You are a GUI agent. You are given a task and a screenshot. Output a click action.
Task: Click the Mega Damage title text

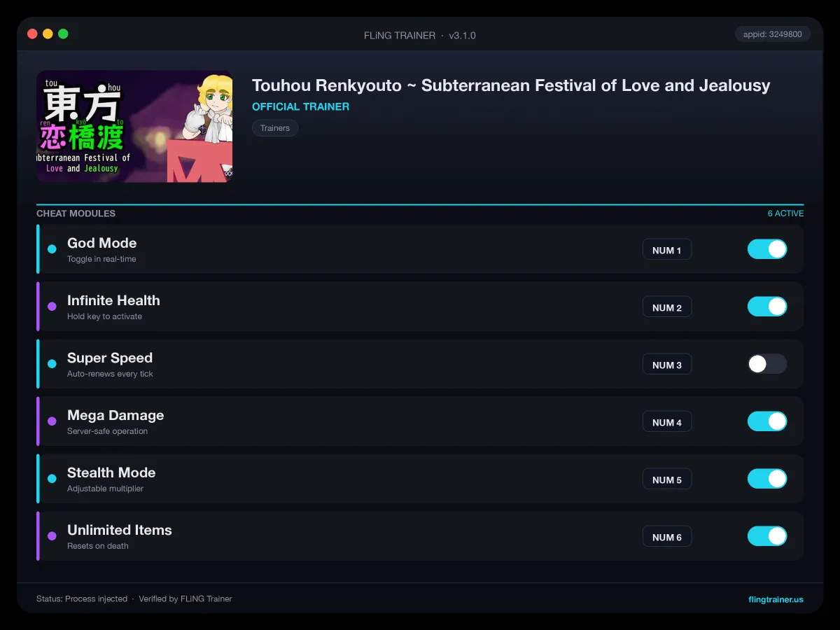(115, 415)
